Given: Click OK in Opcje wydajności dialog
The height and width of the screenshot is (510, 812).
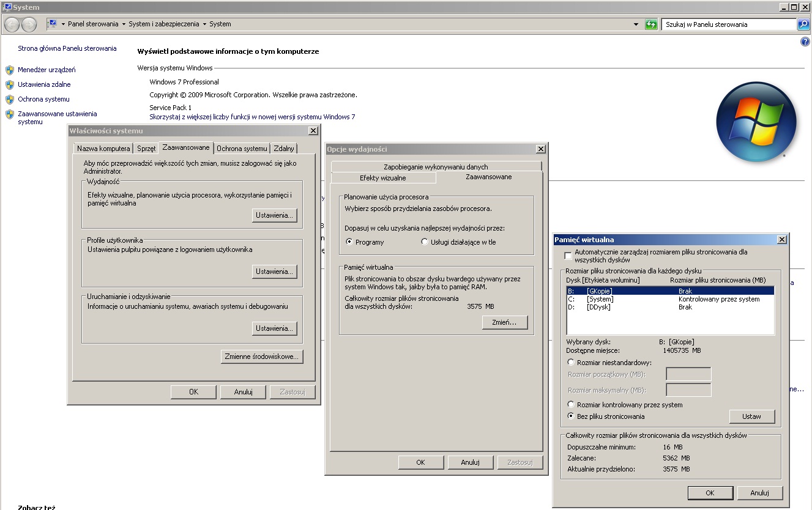Looking at the screenshot, I should (420, 462).
